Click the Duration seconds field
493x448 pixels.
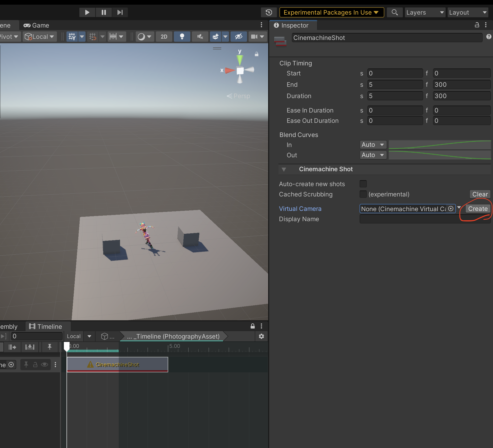pos(395,96)
